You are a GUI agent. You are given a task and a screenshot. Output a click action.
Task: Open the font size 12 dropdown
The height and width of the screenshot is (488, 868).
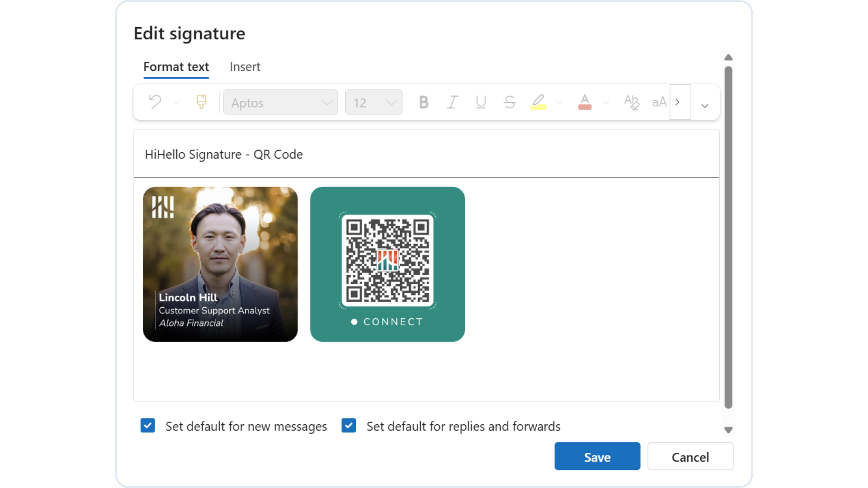[373, 102]
